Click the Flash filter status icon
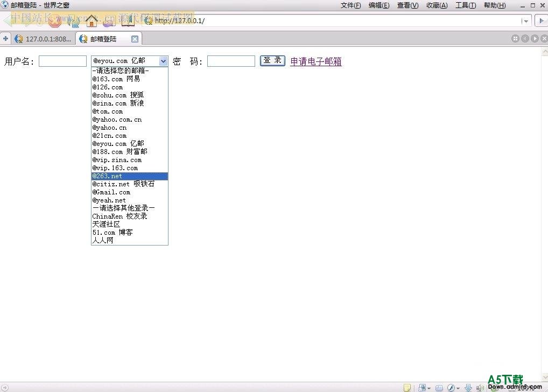548x392 pixels. [x=451, y=388]
